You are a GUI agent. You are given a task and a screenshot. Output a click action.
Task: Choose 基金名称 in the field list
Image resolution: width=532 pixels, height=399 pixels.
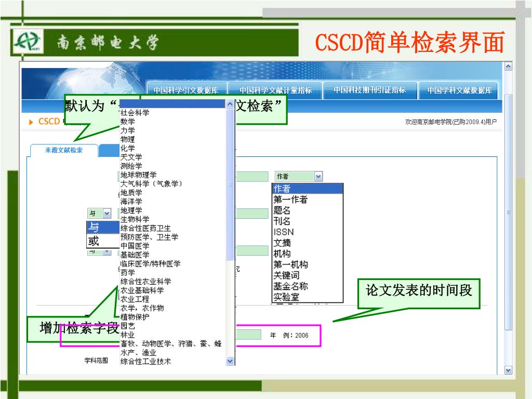(x=308, y=286)
